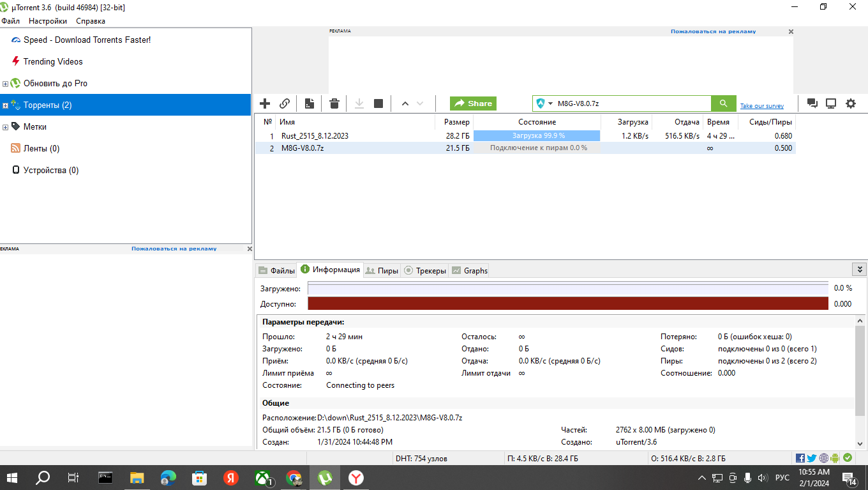
Task: Click Пожаловаться на рекламу link in sidebar ad
Action: pyautogui.click(x=174, y=249)
